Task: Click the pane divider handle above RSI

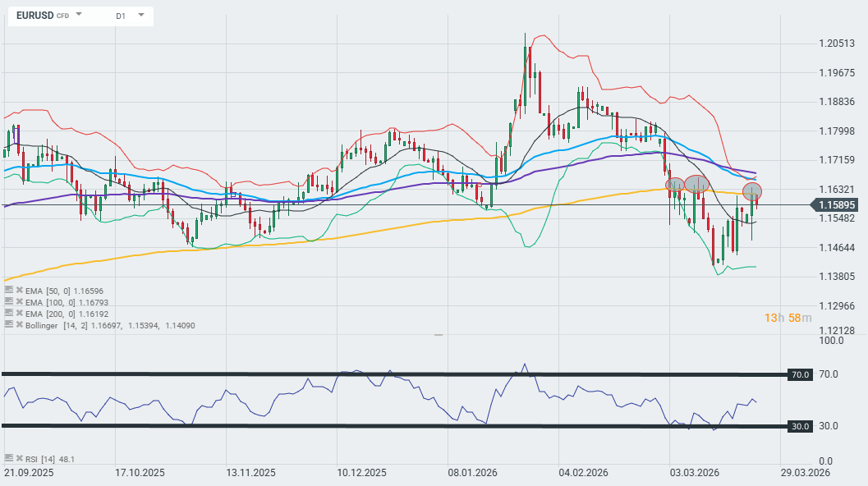Action: [439, 335]
